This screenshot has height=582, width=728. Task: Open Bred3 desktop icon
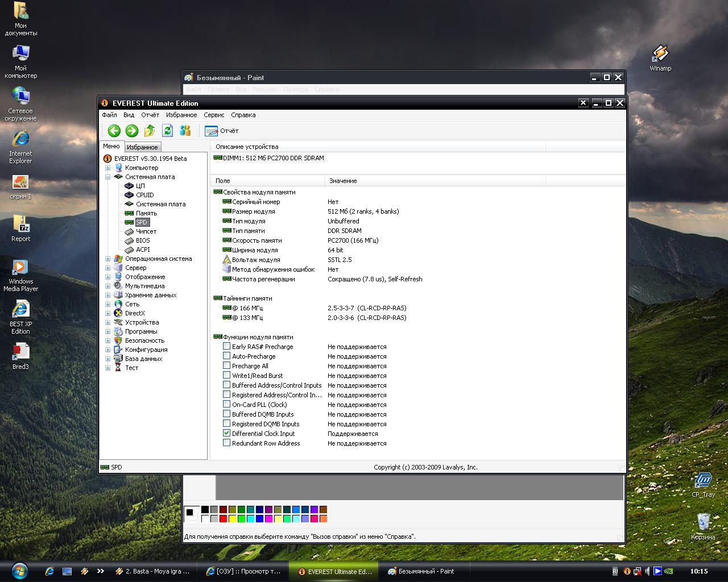20,356
